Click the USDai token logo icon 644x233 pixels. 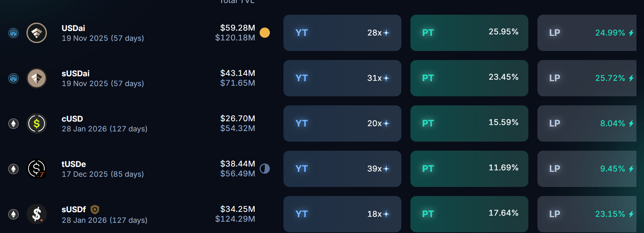point(37,33)
